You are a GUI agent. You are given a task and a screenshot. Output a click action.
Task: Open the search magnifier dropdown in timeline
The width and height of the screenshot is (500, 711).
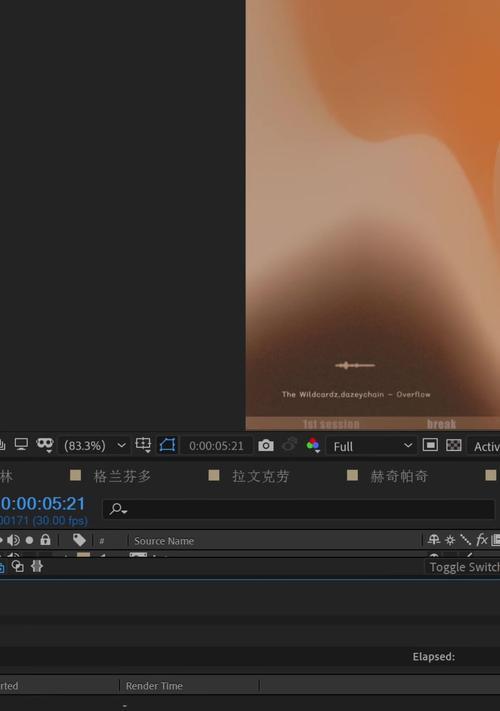point(118,509)
